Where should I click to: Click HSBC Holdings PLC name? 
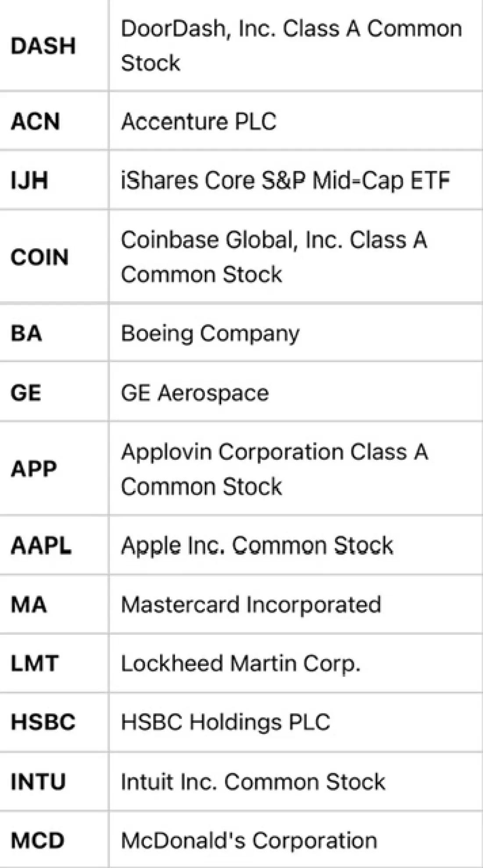(x=225, y=722)
